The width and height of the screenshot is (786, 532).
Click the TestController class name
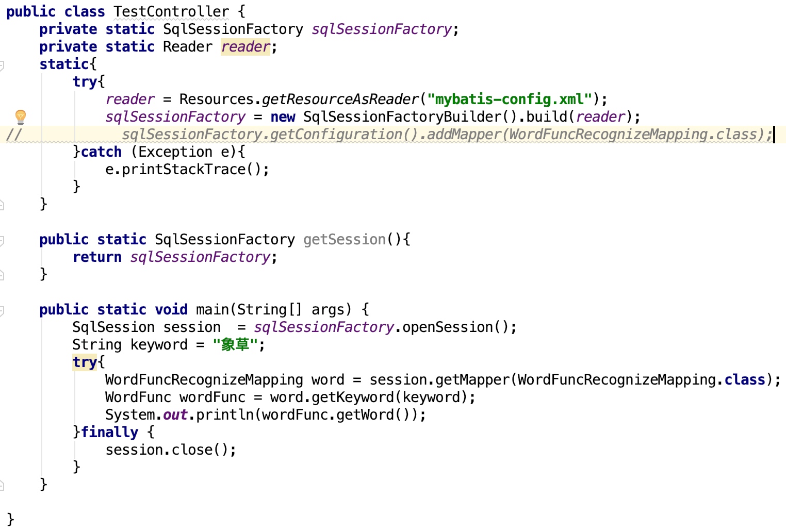click(171, 11)
